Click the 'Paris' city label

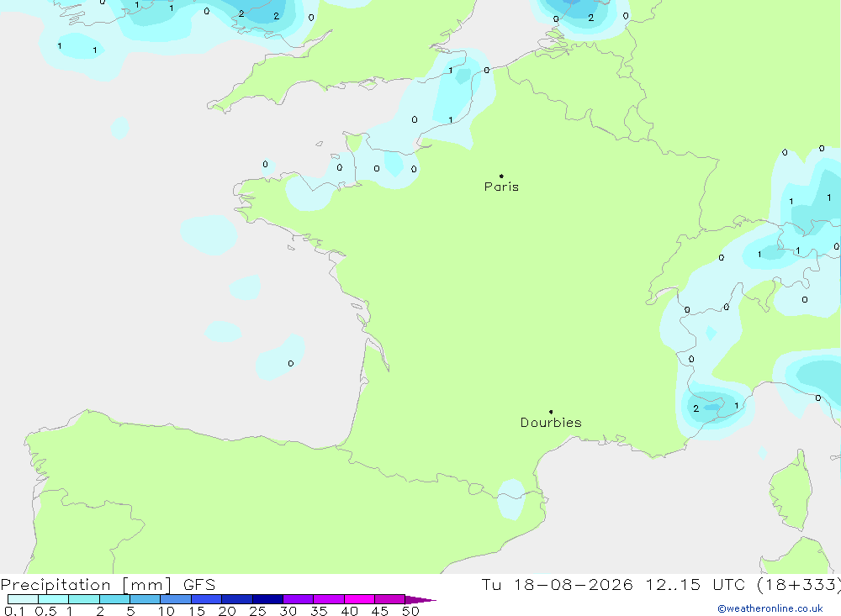[501, 187]
